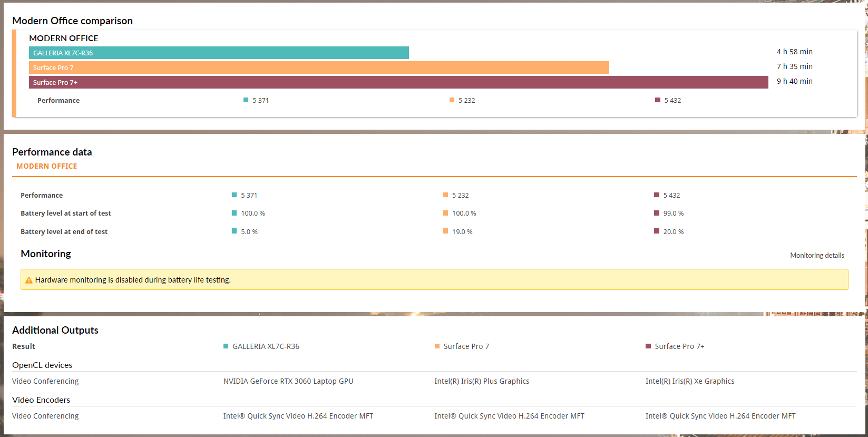The height and width of the screenshot is (437, 868).
Task: Click Video Conferencing under OpenCL devices
Action: coord(45,381)
